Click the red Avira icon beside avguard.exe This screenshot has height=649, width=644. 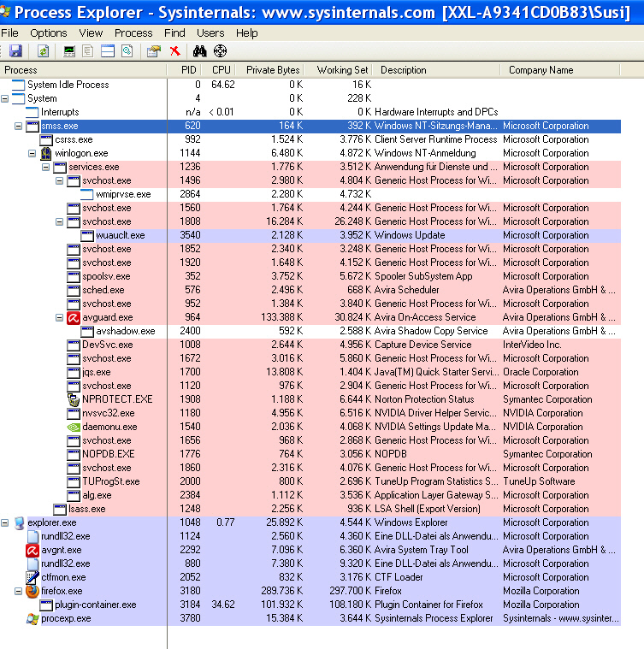tap(74, 317)
